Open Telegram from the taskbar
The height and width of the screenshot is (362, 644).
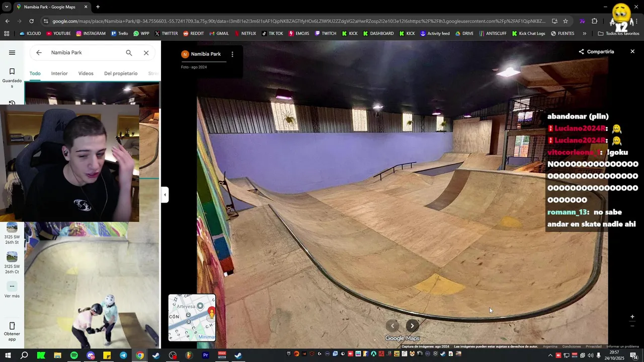point(123,355)
